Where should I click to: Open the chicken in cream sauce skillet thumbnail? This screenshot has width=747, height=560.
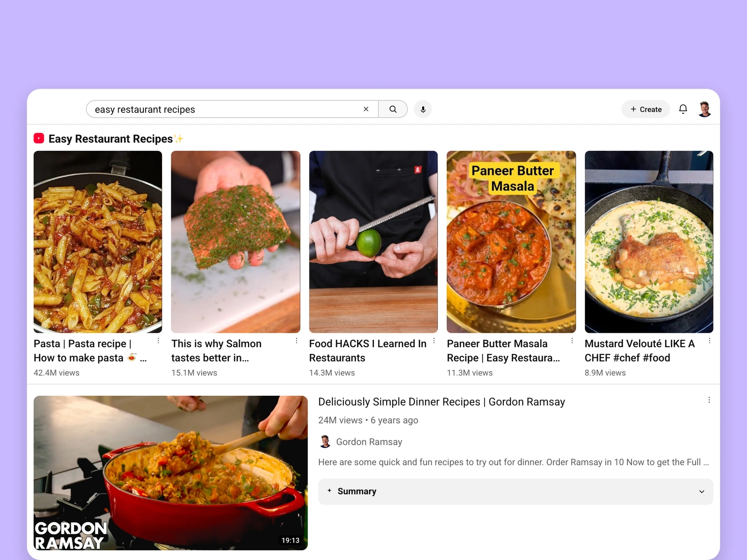point(649,242)
